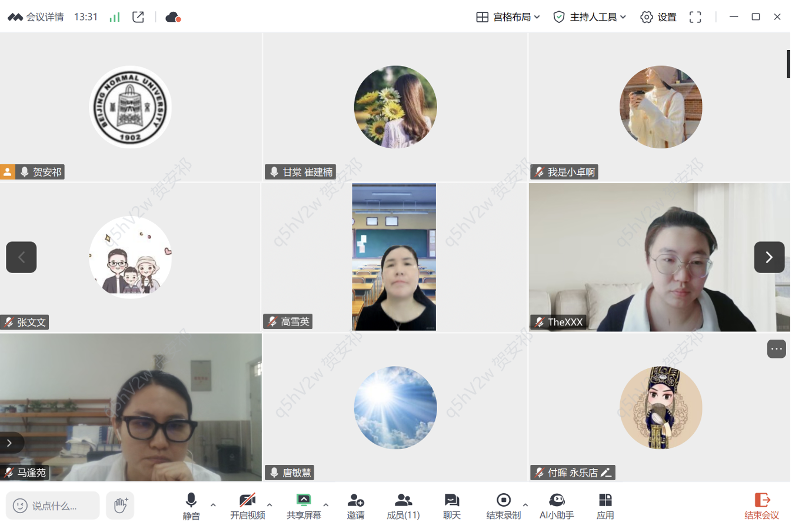Expand the 主持人工具 host tools menu
Viewport: 792px width, 532px height.
(590, 17)
